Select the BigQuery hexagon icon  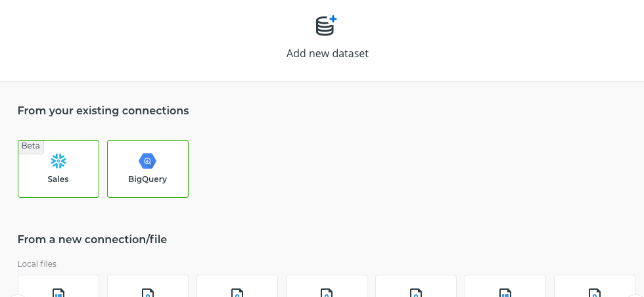tap(147, 161)
